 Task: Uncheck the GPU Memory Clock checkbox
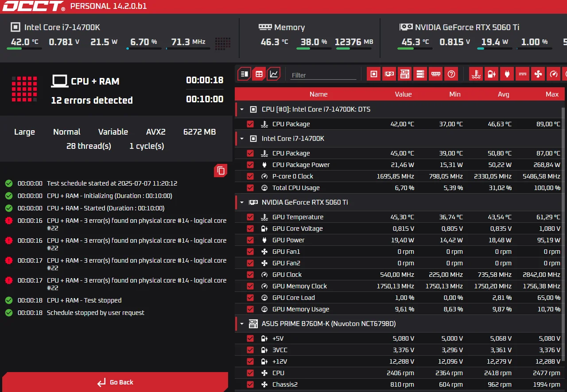click(250, 286)
